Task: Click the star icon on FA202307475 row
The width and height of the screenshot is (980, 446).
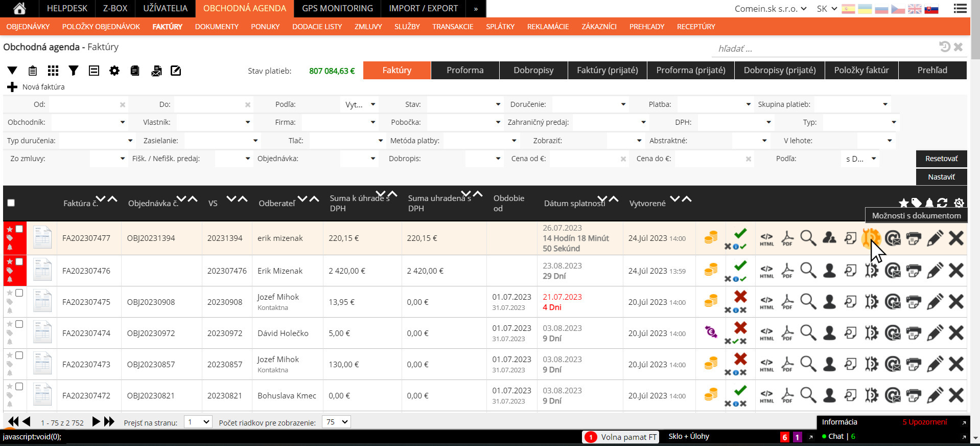Action: [9, 293]
